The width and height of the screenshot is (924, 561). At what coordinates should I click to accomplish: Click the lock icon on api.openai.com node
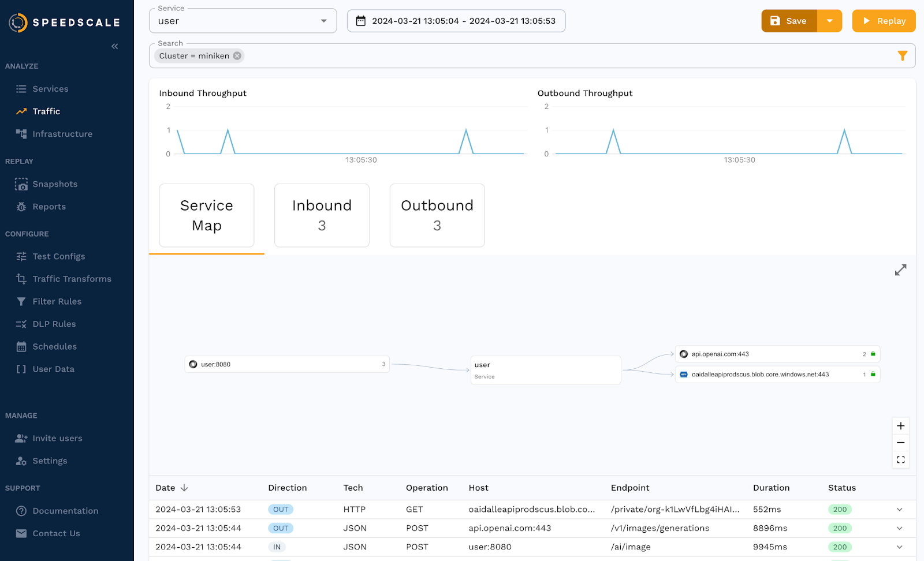(x=873, y=354)
